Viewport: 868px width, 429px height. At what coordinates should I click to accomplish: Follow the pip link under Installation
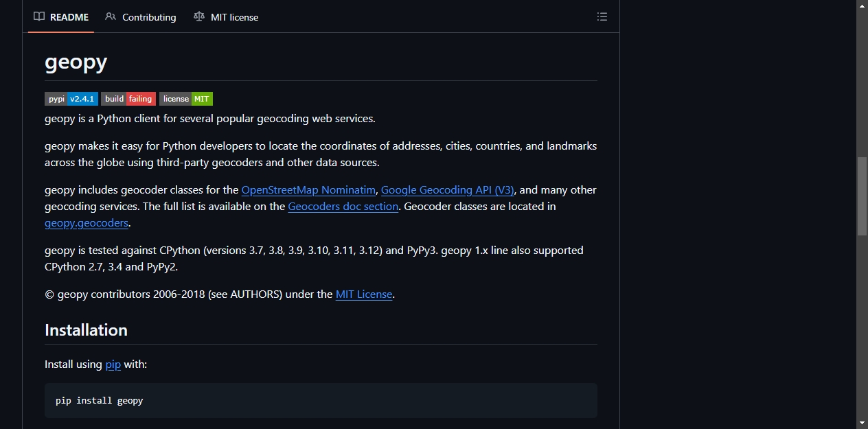tap(113, 364)
